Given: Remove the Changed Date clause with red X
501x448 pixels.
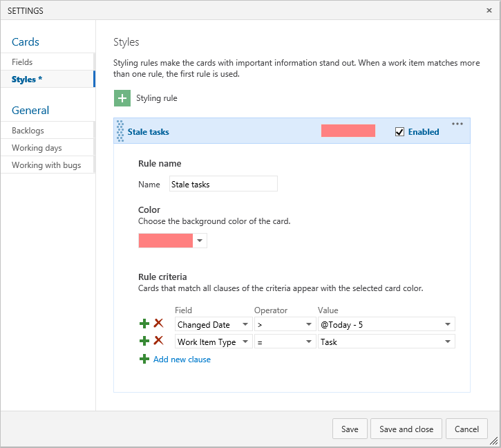Looking at the screenshot, I should [158, 324].
